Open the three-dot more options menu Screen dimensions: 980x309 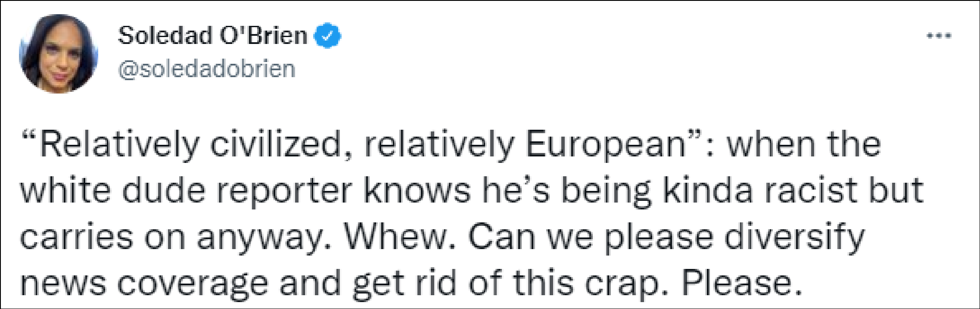point(939,36)
